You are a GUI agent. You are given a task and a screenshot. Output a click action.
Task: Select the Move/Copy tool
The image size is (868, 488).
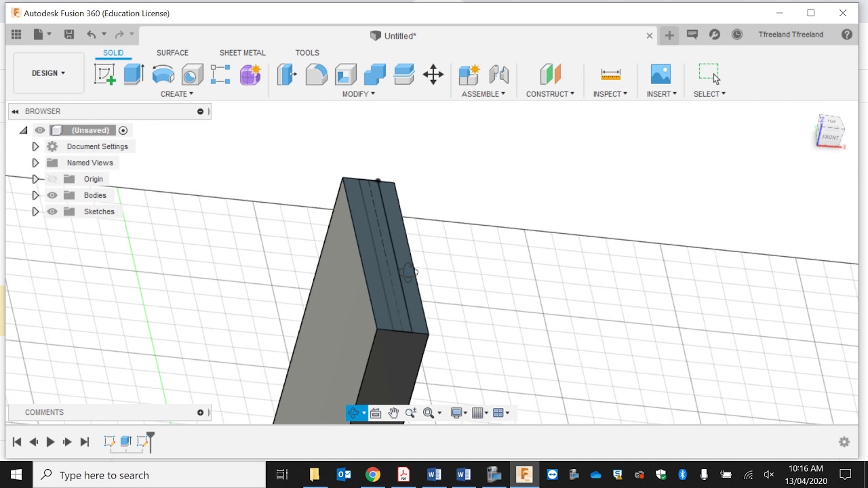[433, 74]
